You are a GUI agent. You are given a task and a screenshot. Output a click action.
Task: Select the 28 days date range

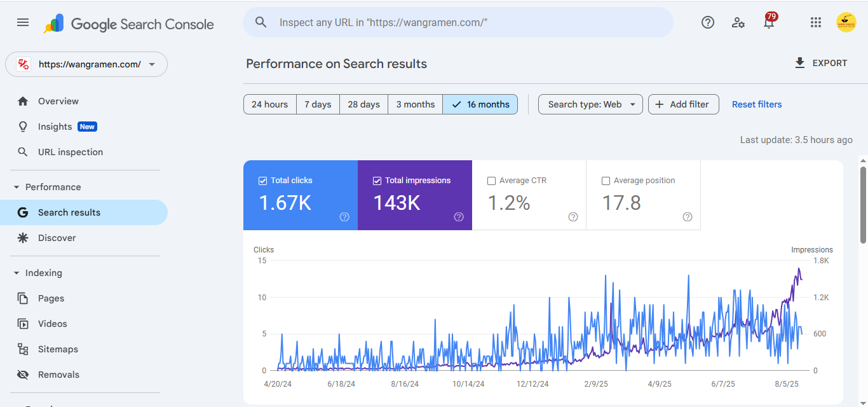363,104
